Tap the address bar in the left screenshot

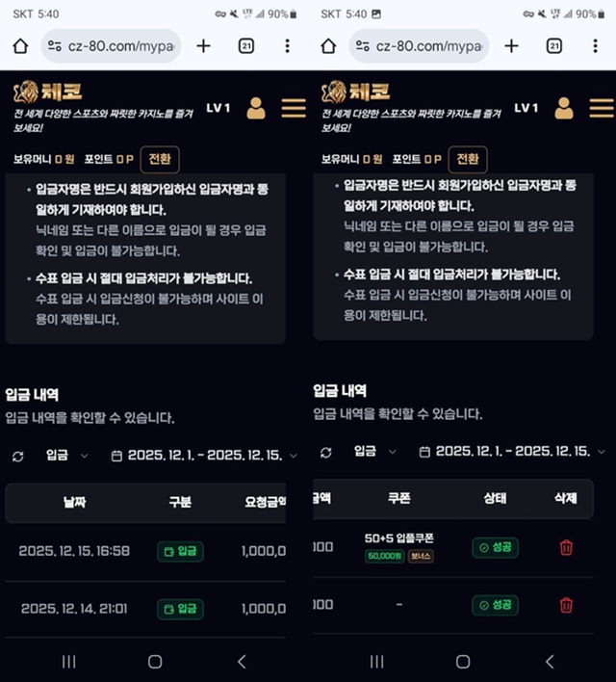click(x=111, y=45)
